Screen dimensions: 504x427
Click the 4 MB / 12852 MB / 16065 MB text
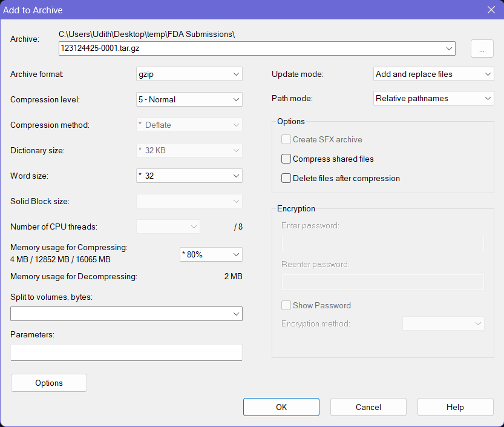[x=61, y=259]
